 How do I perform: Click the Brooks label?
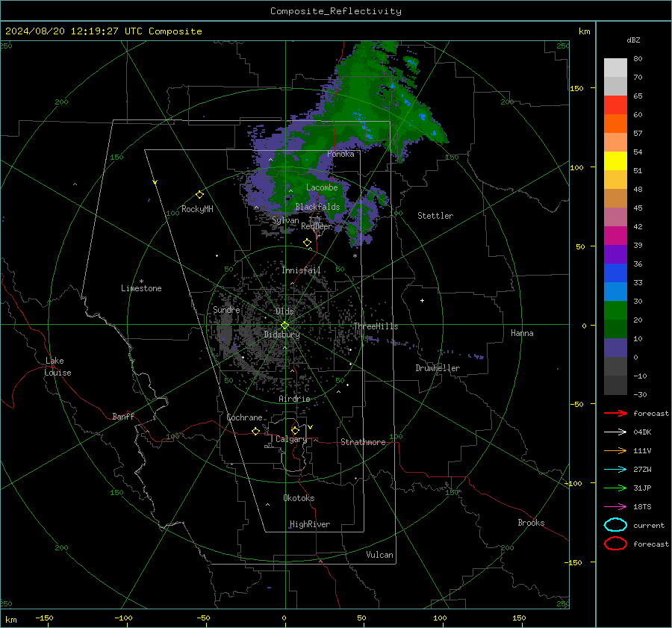tap(531, 523)
